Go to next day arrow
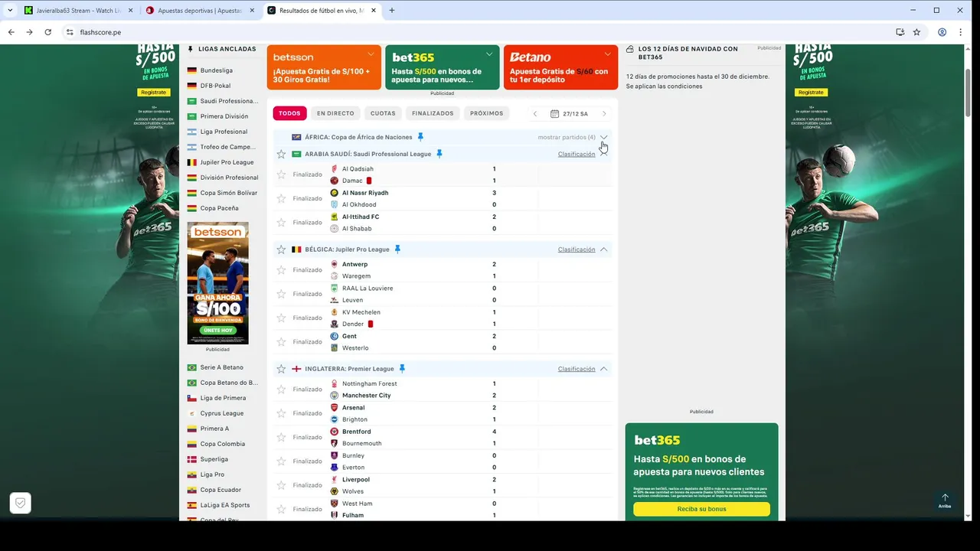The image size is (980, 551). coord(604,113)
